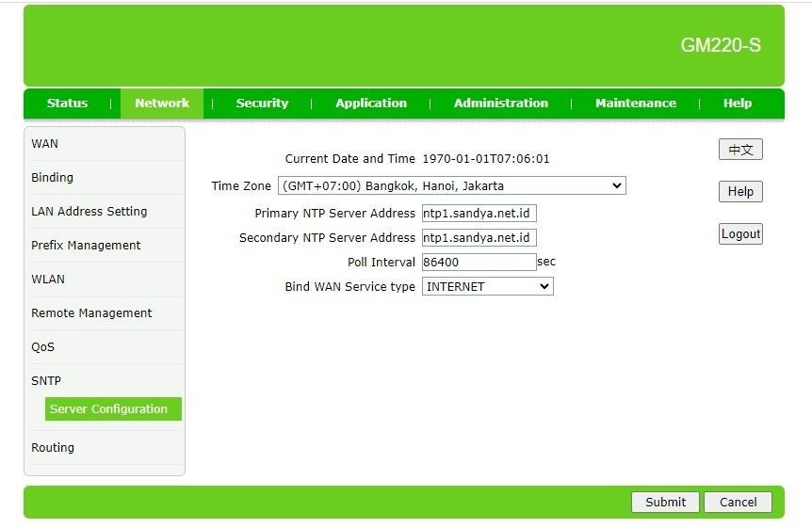The image size is (812, 528).
Task: Open the Maintenance tab
Action: pyautogui.click(x=635, y=104)
